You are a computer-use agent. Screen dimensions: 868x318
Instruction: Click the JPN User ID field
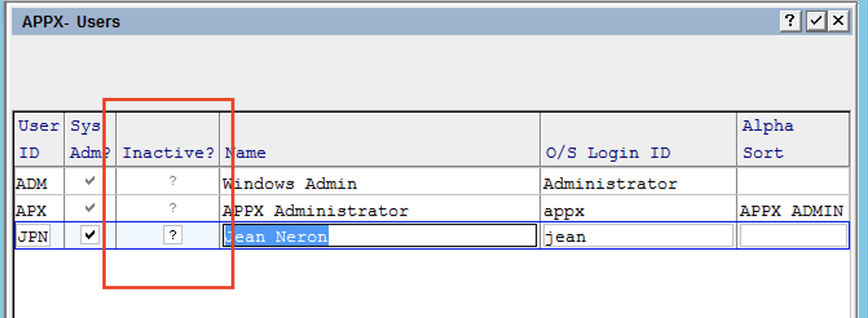[33, 236]
